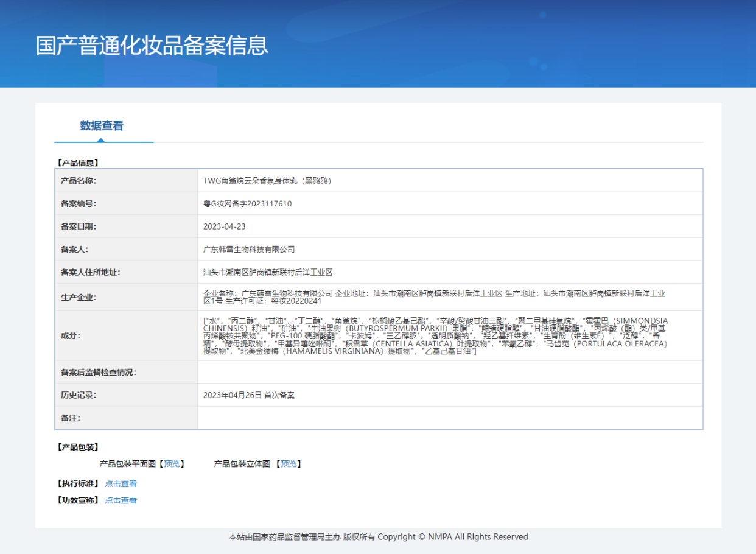This screenshot has height=554, width=756.
Task: Click the NMPA copyright footer text
Action: click(x=378, y=537)
